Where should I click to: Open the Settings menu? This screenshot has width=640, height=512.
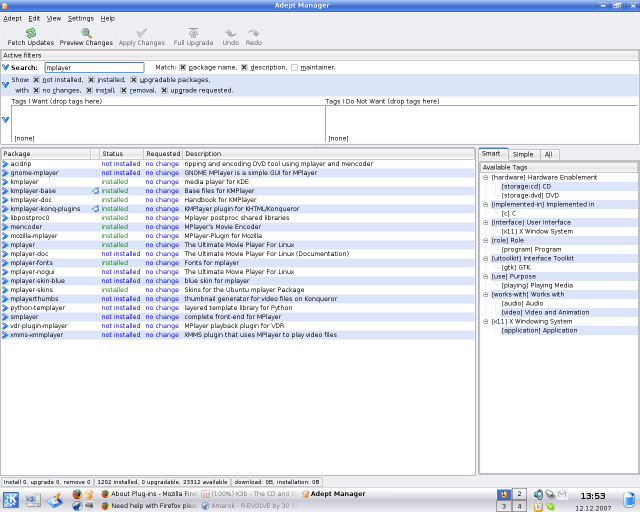coord(81,18)
